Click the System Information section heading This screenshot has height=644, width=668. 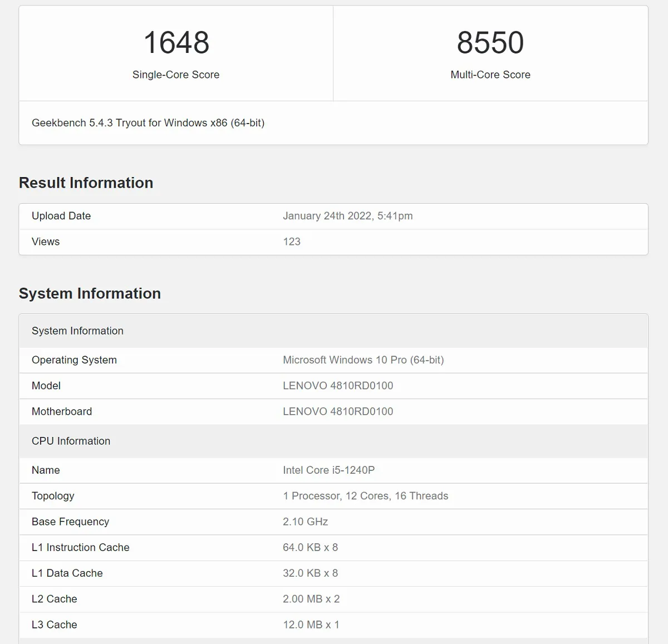pyautogui.click(x=90, y=293)
